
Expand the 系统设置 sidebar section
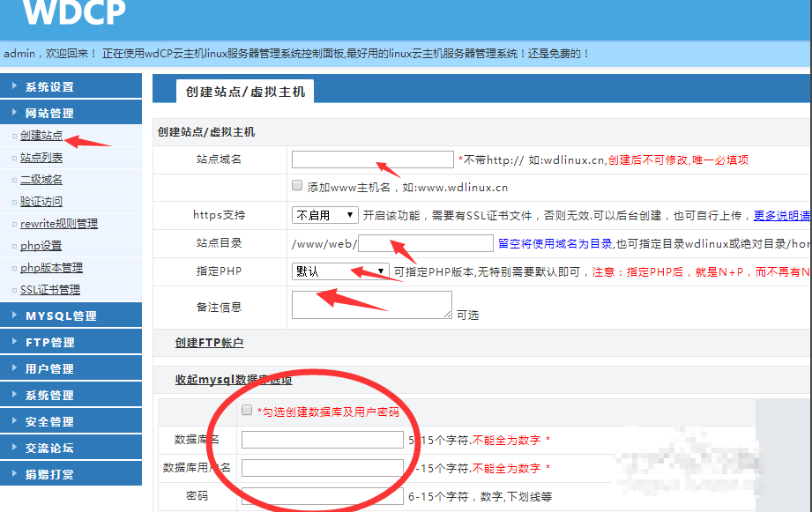click(x=49, y=87)
